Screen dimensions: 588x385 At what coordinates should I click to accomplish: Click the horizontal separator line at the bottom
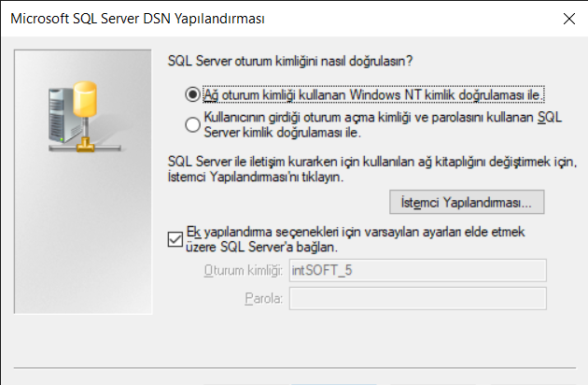click(x=295, y=368)
